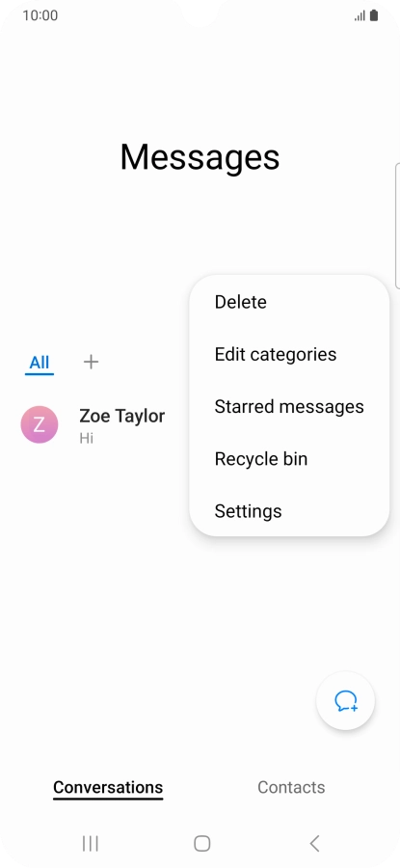Tap the edge panel handle

pyautogui.click(x=397, y=226)
